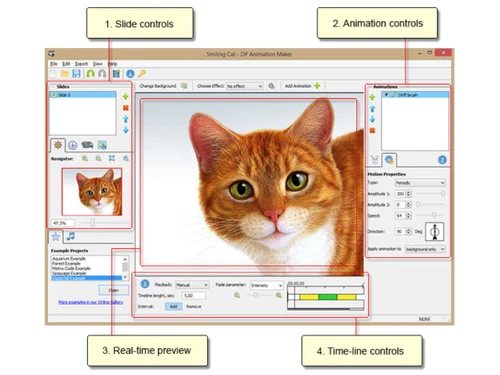Viewport: 500px width, 375px height.
Task: Open the Edit menu
Action: (66, 64)
